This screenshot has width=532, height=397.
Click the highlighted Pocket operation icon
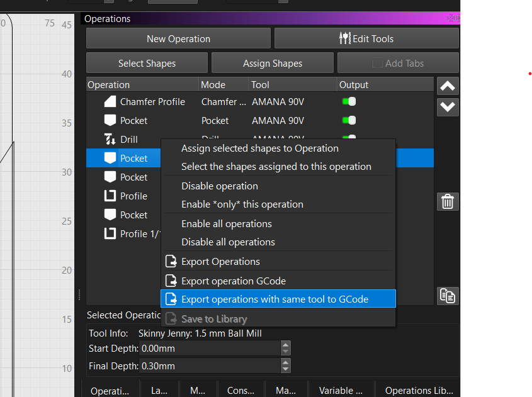[x=110, y=158]
